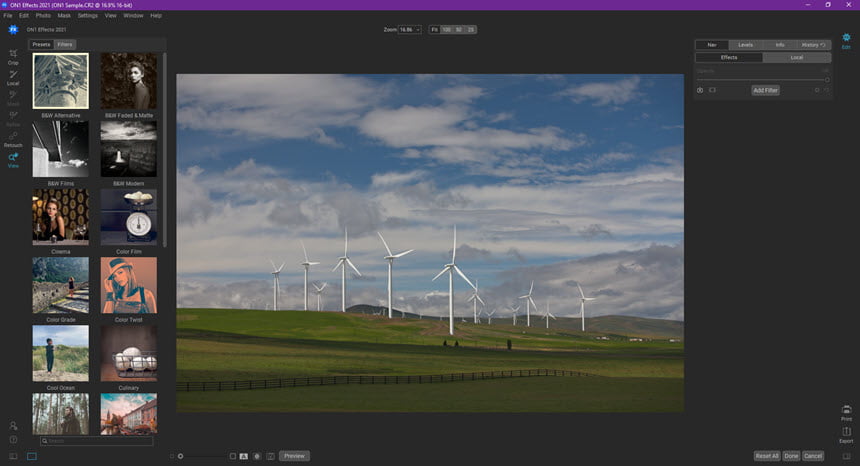Select the Crop tool

[13, 56]
